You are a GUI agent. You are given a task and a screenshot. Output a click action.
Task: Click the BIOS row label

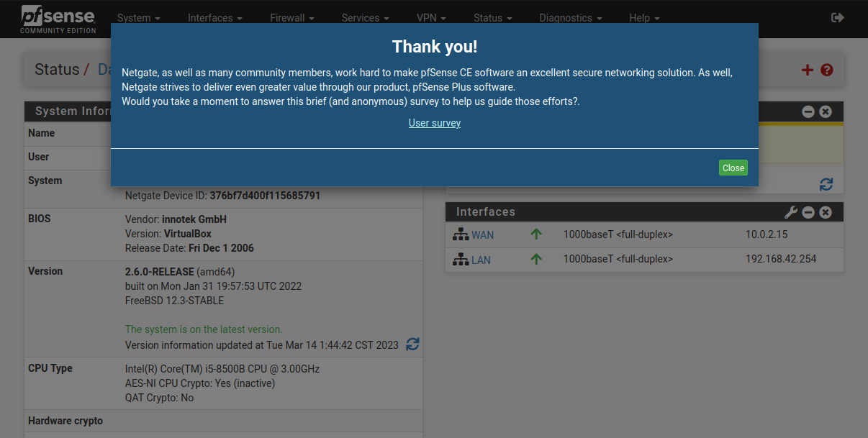[x=40, y=219]
